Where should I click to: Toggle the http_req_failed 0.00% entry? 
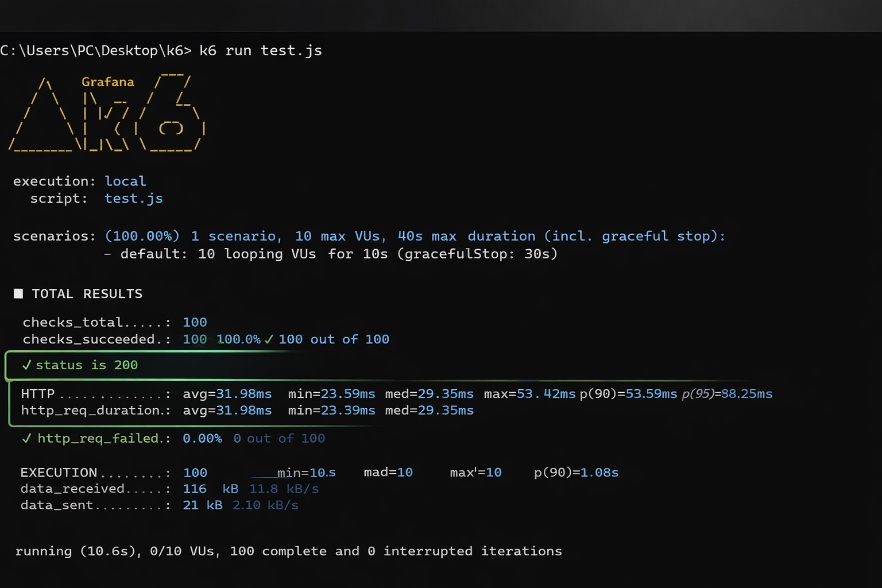pyautogui.click(x=202, y=438)
